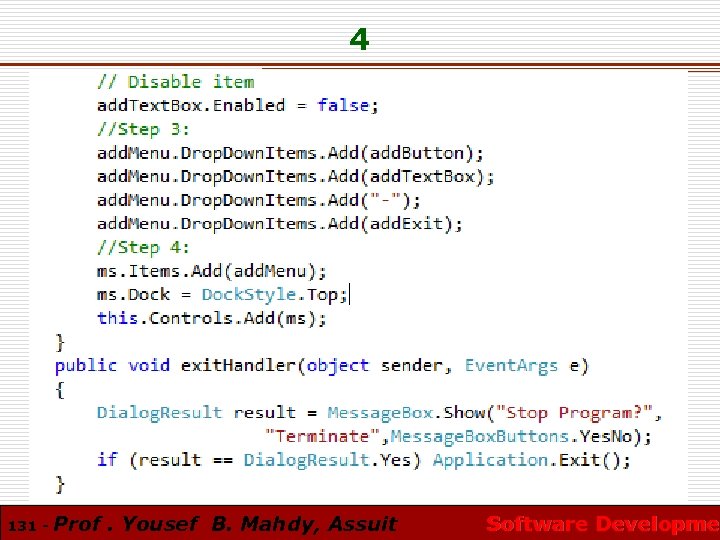Click the line starting with "DialogResult result ="

380,413
